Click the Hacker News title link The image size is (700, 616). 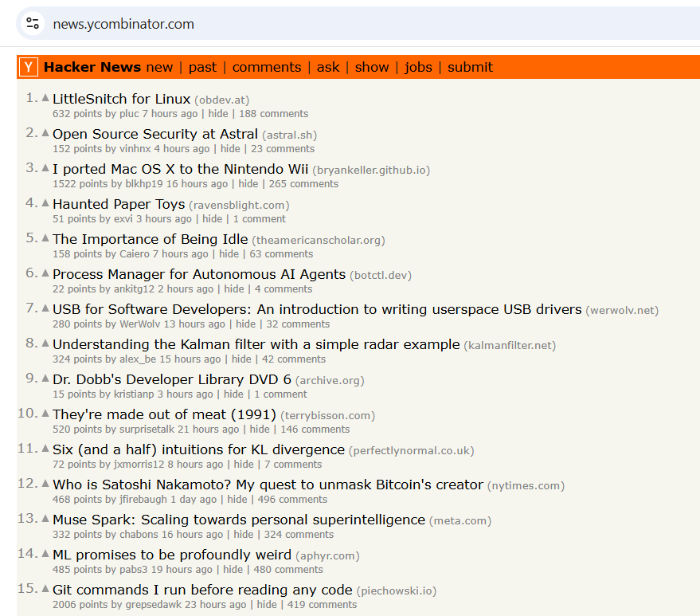92,67
